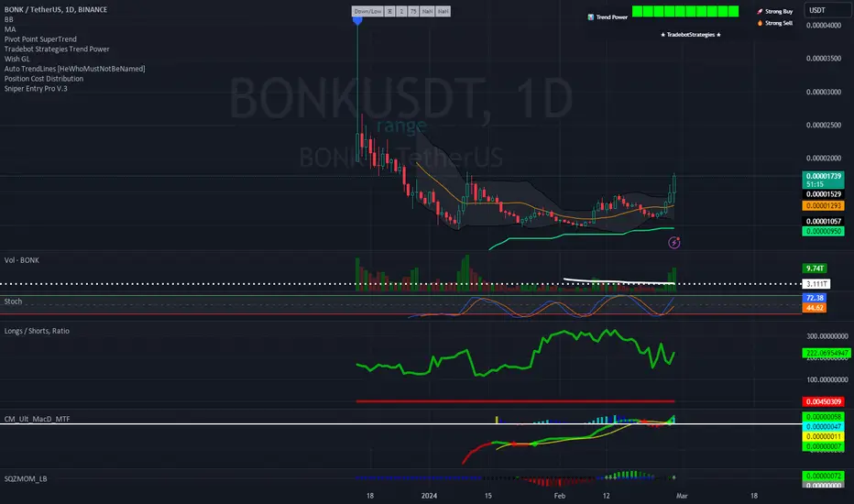Select Pivot Point SuperTrend legend entry
Image resolution: width=854 pixels, height=504 pixels.
[40, 38]
